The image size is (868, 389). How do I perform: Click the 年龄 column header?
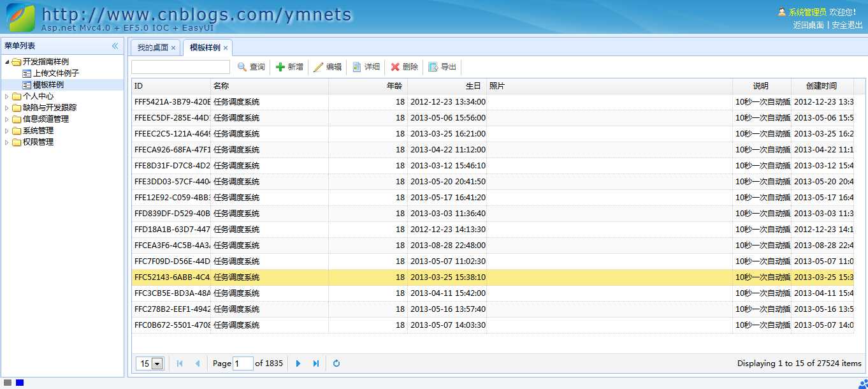click(x=368, y=86)
